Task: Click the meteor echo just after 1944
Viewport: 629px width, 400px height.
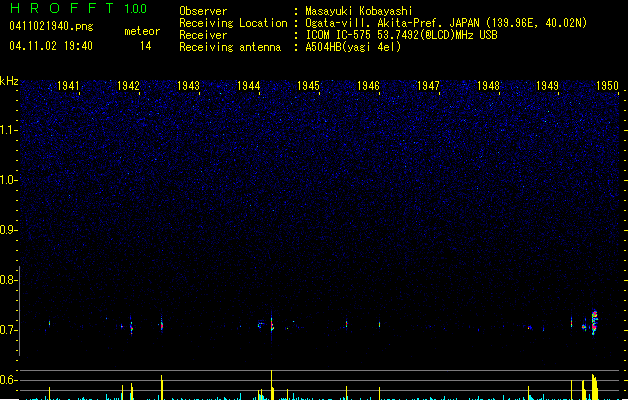Action: [272, 324]
